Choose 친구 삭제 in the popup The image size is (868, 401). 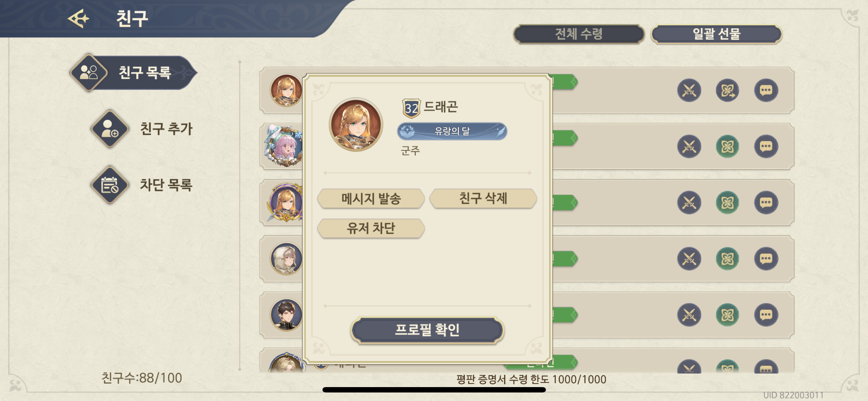[x=483, y=198]
